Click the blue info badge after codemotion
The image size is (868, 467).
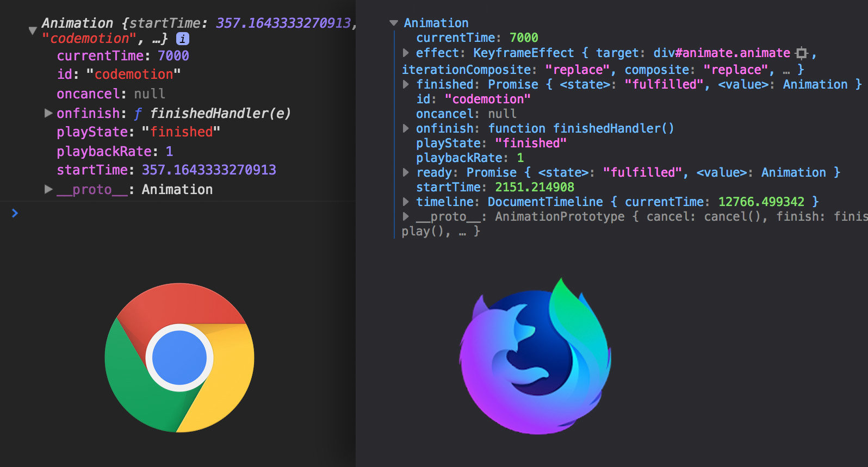[x=183, y=39]
